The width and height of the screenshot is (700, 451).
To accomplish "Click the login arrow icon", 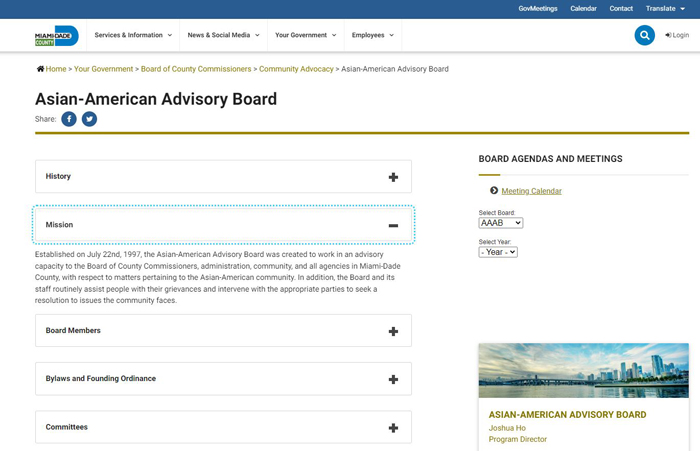I will click(668, 35).
